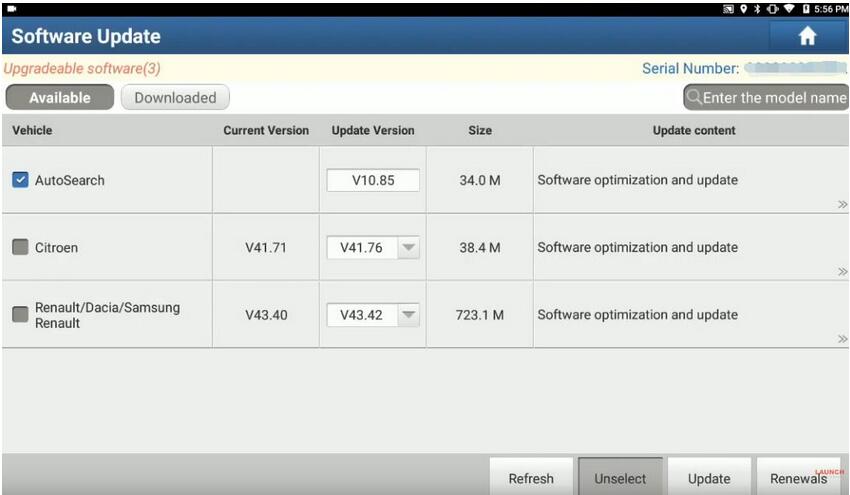Click Renault current version V43.40
Viewport: 850px width, 495px height.
[266, 315]
